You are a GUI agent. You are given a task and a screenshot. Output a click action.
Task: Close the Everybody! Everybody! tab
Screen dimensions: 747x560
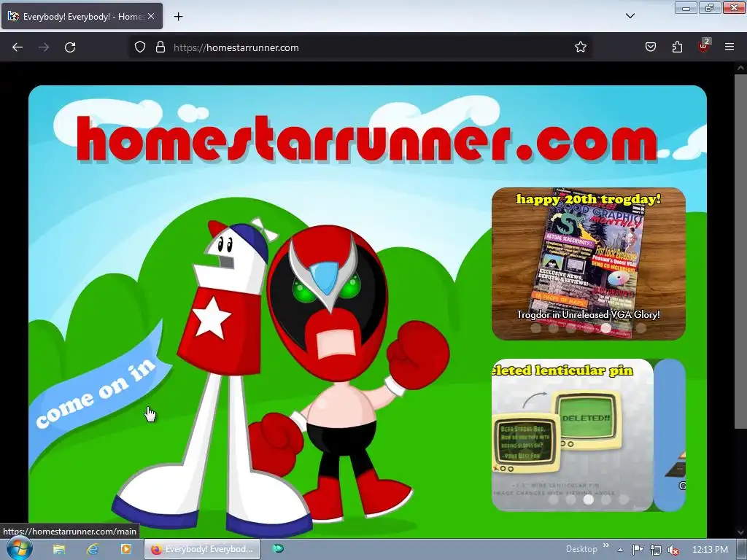tap(150, 16)
